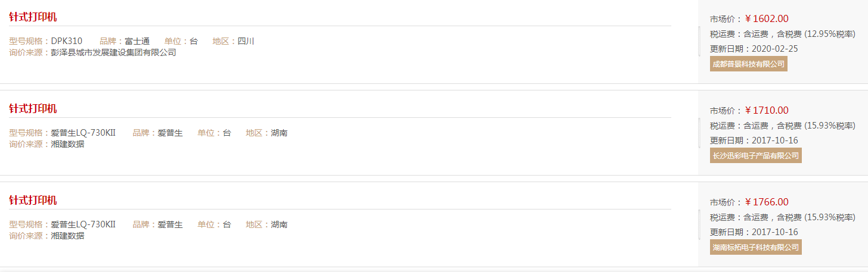Click 湖南 region in the ¥1710.00 listing
The width and height of the screenshot is (868, 272).
pyautogui.click(x=279, y=133)
